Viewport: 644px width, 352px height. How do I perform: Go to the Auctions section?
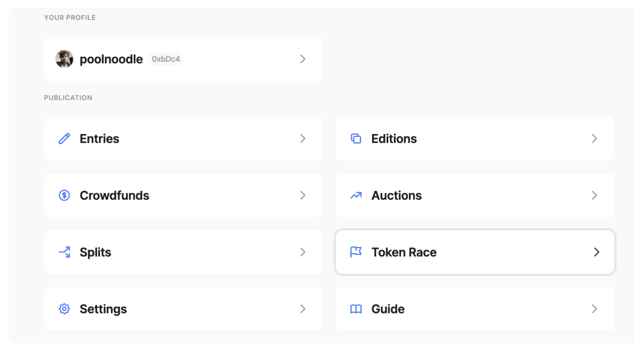click(396, 196)
